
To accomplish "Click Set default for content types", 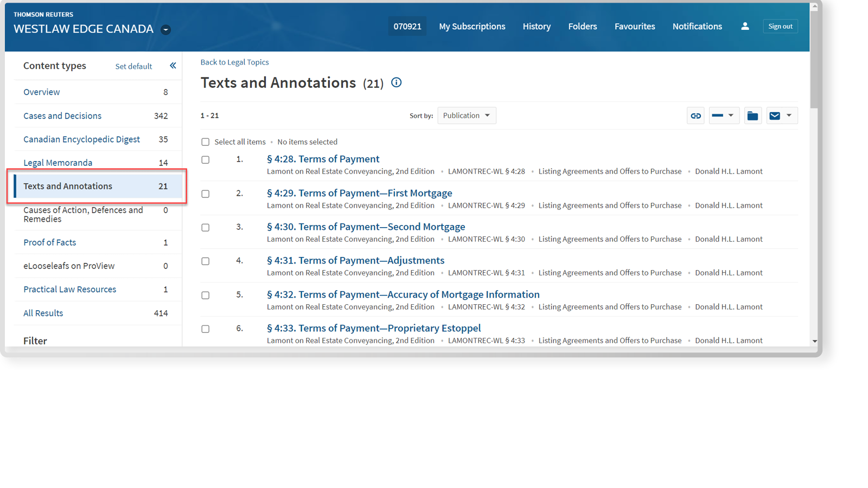I will pos(133,66).
